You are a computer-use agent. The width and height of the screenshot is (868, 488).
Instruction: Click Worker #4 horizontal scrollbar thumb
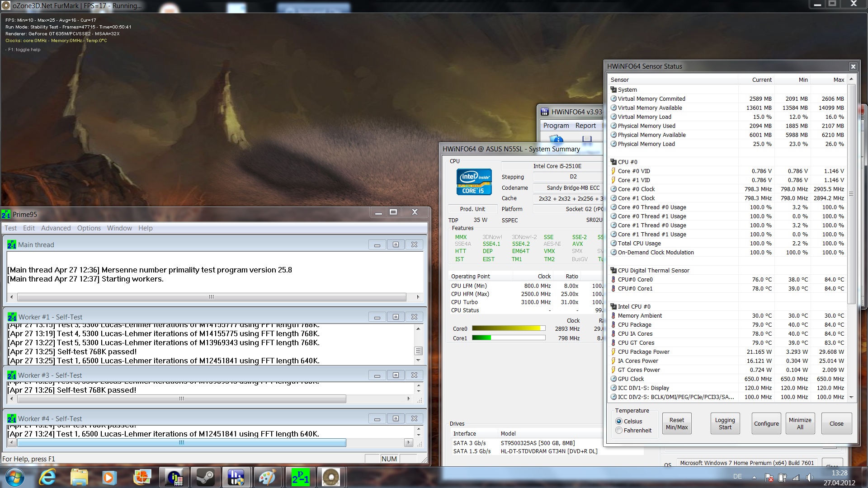[x=181, y=443]
